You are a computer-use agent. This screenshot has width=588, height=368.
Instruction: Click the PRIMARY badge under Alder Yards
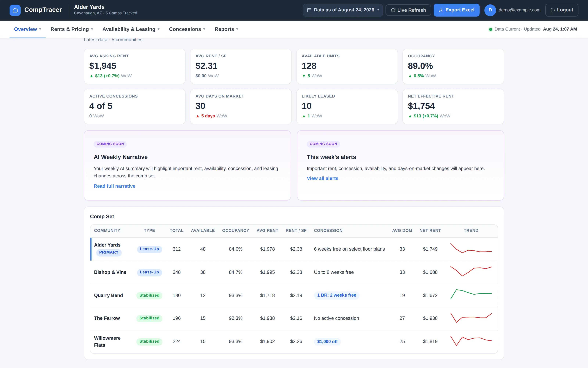[x=109, y=252]
